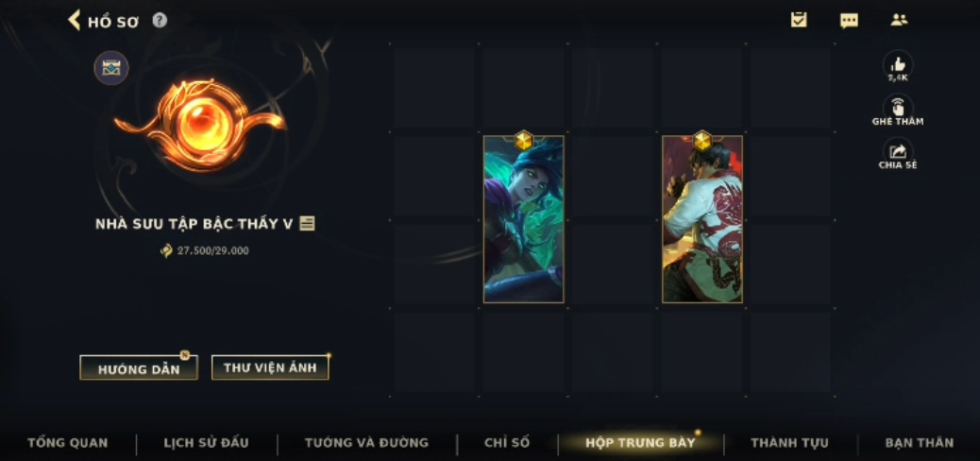Image resolution: width=980 pixels, height=461 pixels.
Task: Select the Thành Tựu tab
Action: click(x=789, y=443)
